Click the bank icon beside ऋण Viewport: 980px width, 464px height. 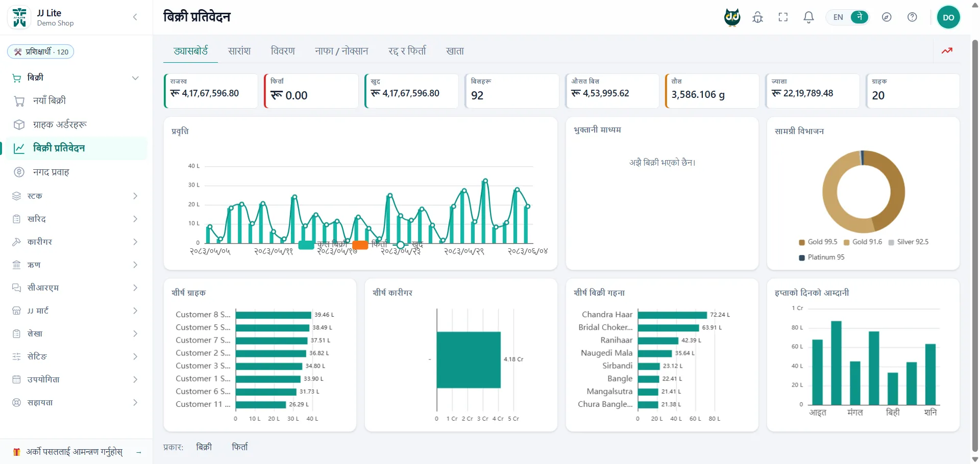(x=16, y=265)
